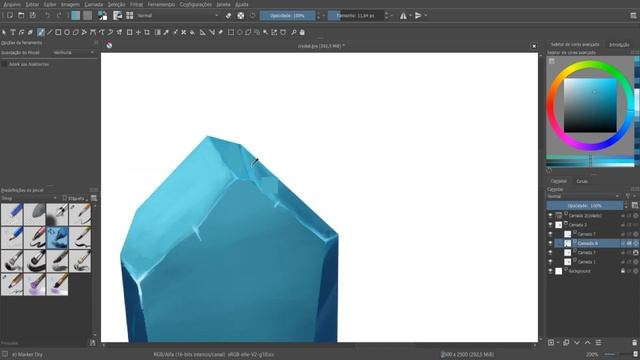Open Filtrar menu
The width and height of the screenshot is (640, 360).
[136, 4]
